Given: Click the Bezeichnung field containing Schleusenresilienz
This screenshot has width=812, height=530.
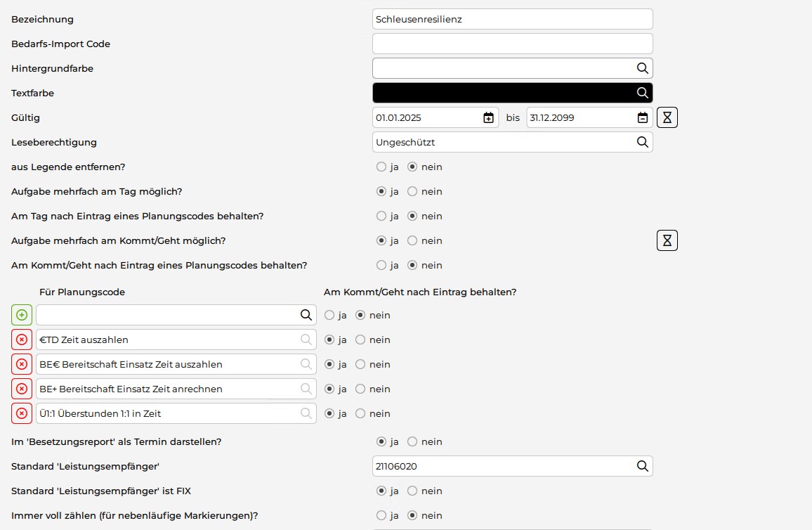Looking at the screenshot, I should [x=513, y=19].
